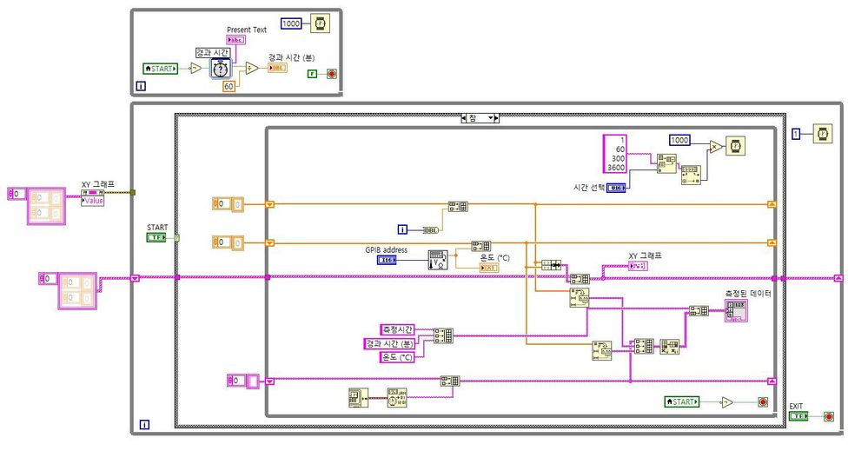Viewport: 868px width, 451px height.
Task: Select the 측정된 데이터 table indicator terminal
Action: (x=736, y=311)
